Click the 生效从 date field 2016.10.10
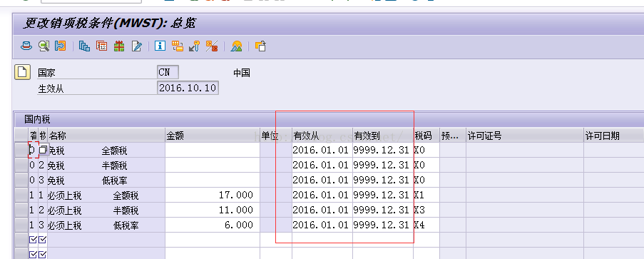Screen dimensions: 644x259 point(188,88)
